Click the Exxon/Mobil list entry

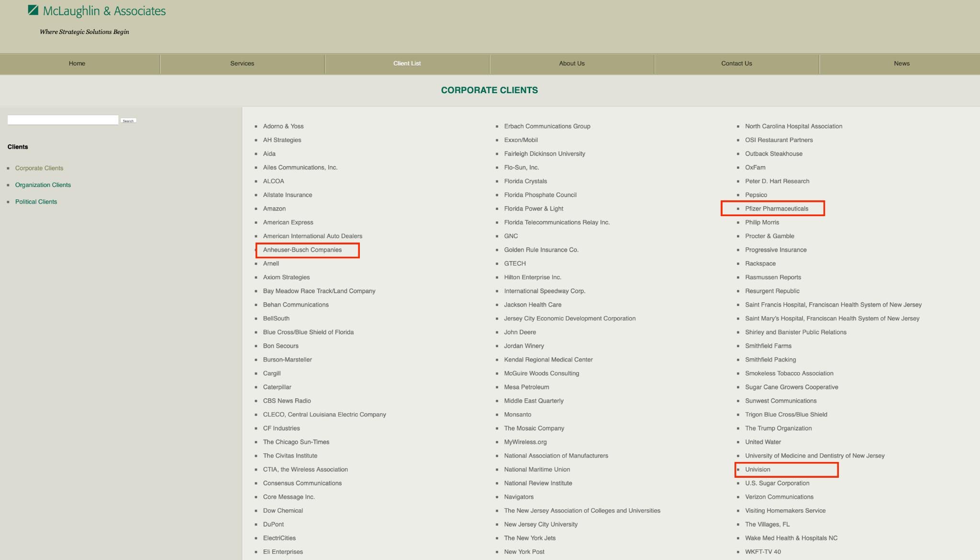pyautogui.click(x=521, y=140)
